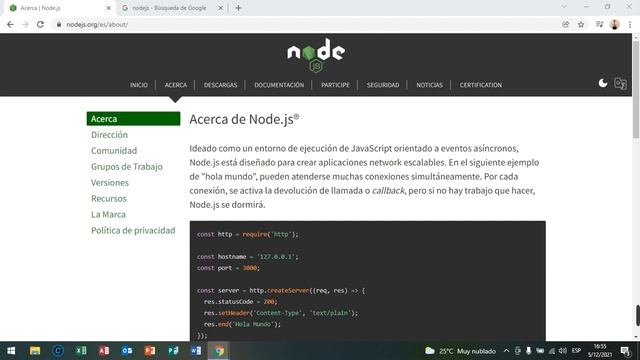Open CERTIFICATION in nav bar
The height and width of the screenshot is (360, 640).
tap(481, 85)
